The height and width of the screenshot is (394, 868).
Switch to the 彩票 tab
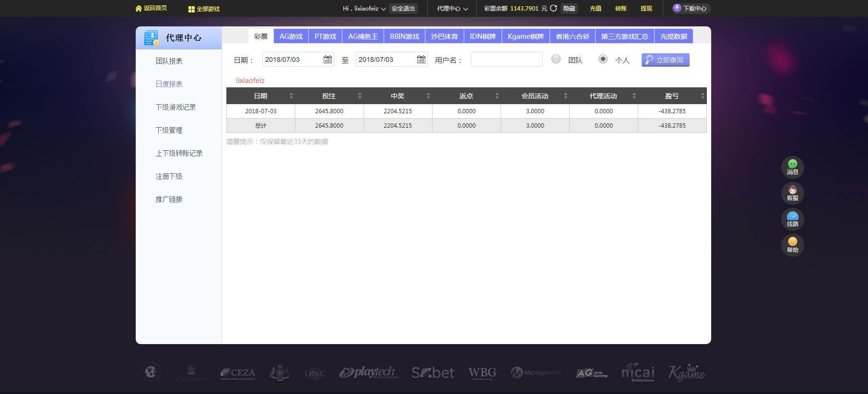tap(261, 36)
